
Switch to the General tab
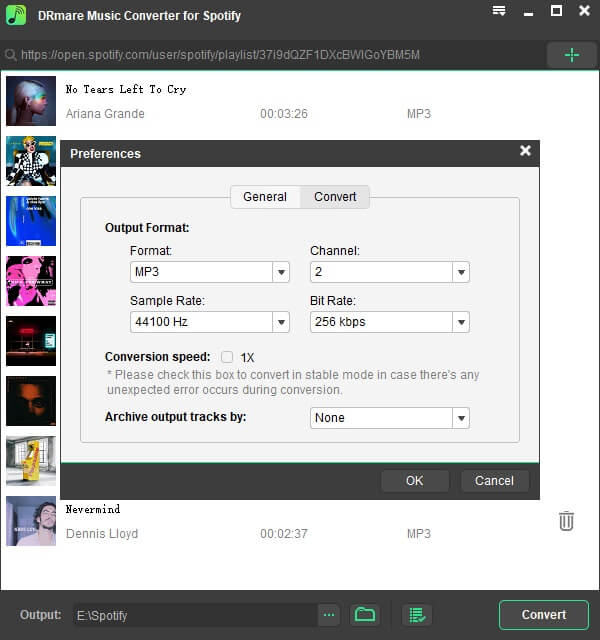pyautogui.click(x=265, y=197)
